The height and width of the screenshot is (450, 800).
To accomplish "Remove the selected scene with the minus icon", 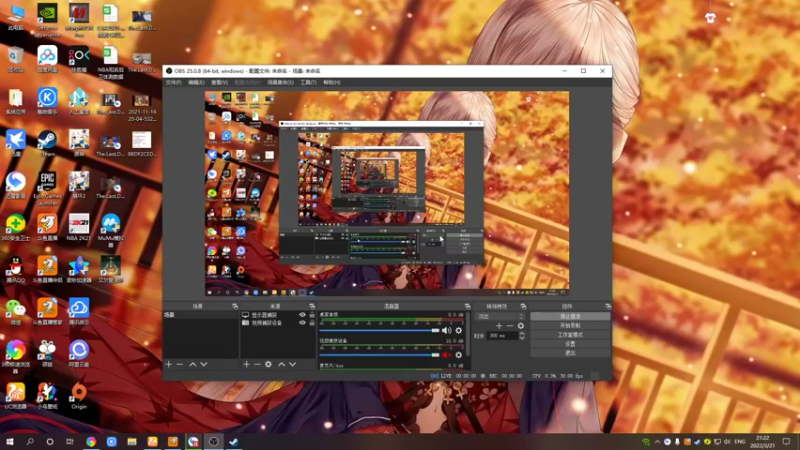I will (x=180, y=364).
